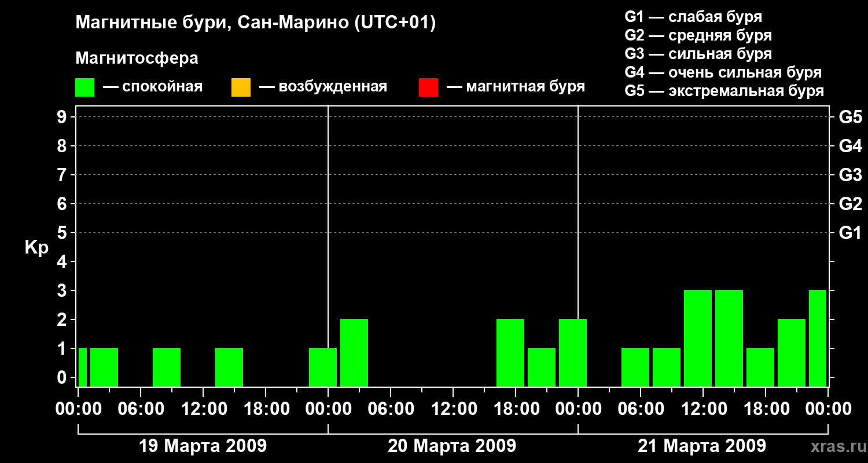Click the Kp 2 bar crossing midnight into 21 Марта

[x=573, y=352]
